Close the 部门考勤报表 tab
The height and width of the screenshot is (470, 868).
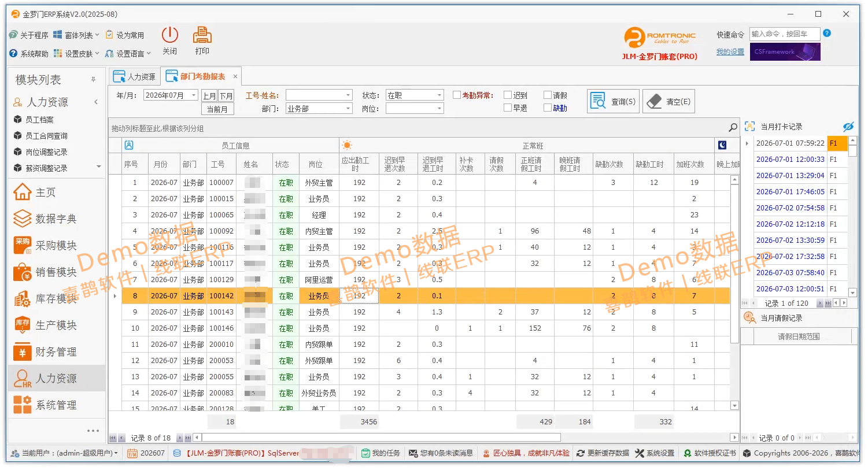tap(235, 76)
